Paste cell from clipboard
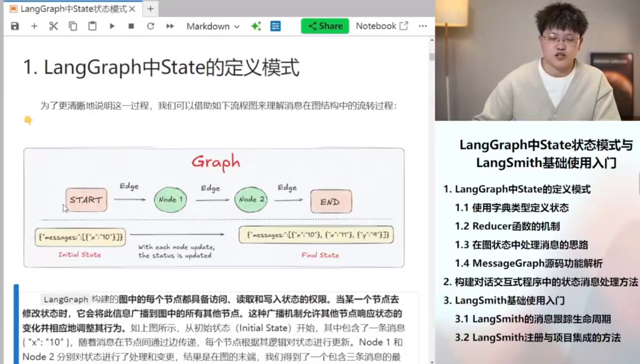This screenshot has height=364, width=640. tap(93, 26)
